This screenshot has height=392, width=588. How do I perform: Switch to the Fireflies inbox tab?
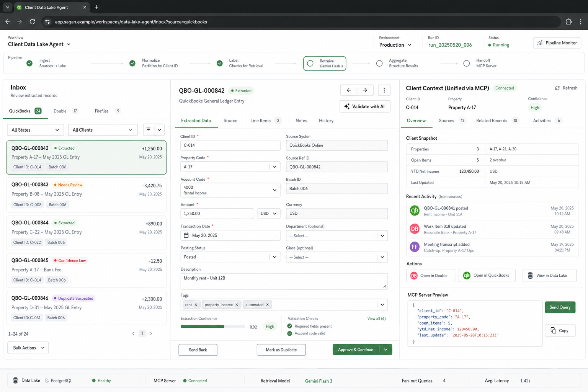click(x=108, y=111)
